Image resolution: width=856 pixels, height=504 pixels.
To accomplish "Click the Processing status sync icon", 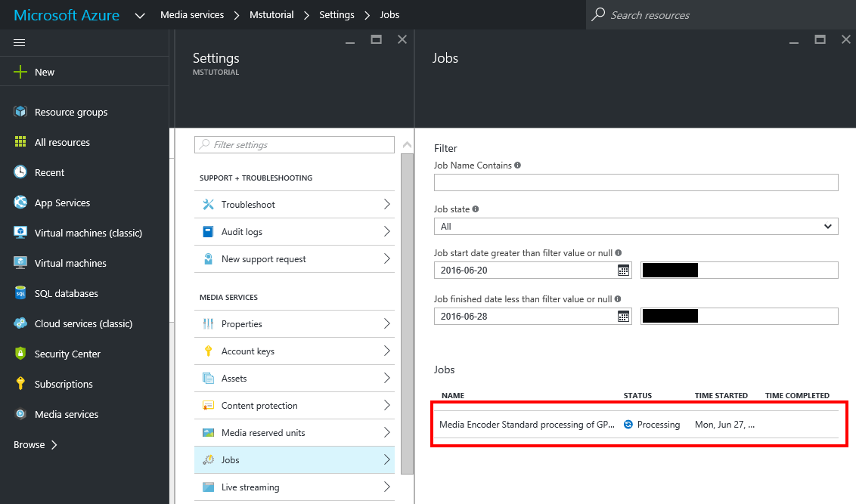I will point(628,425).
